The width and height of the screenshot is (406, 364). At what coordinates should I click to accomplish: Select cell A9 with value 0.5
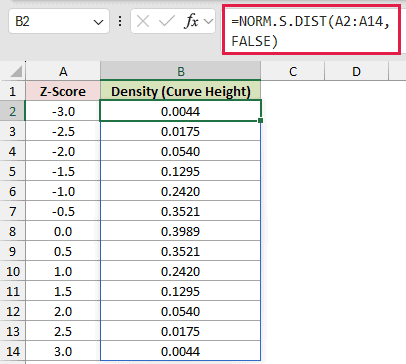click(x=63, y=251)
